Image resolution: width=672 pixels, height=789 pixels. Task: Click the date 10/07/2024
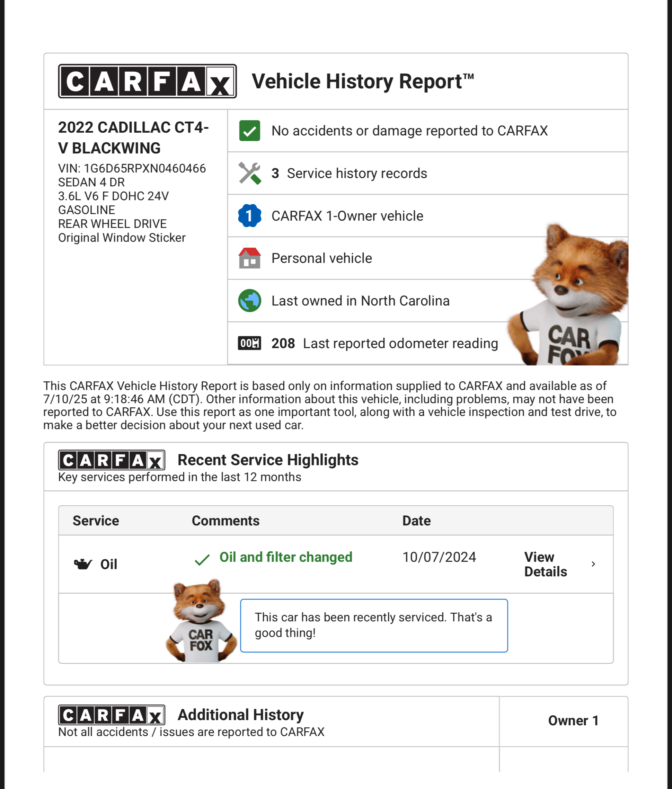point(439,557)
